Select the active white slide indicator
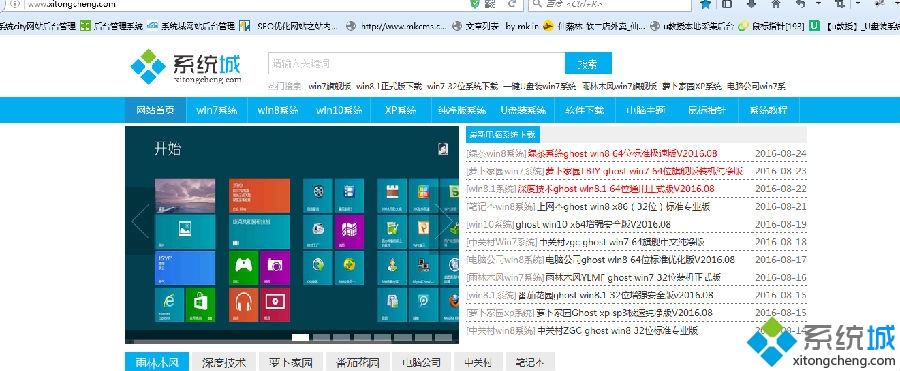Screen dimensions: 900x371 click(x=300, y=337)
